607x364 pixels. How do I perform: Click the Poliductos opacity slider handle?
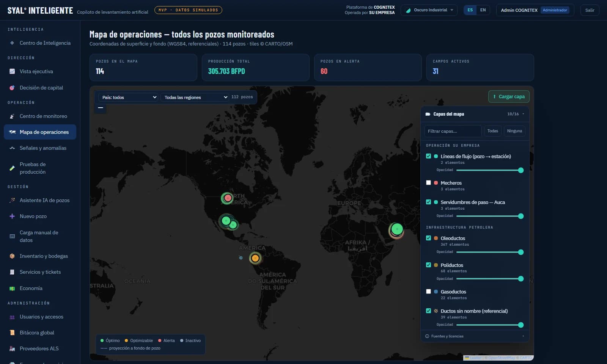[521, 279]
